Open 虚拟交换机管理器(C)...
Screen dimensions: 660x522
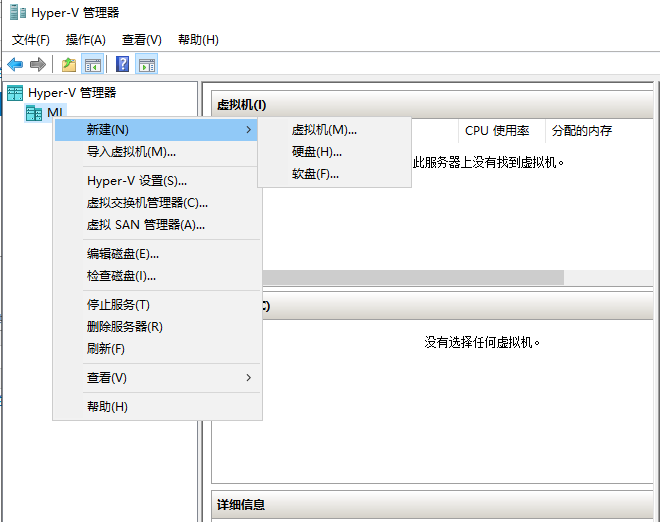click(x=156, y=203)
